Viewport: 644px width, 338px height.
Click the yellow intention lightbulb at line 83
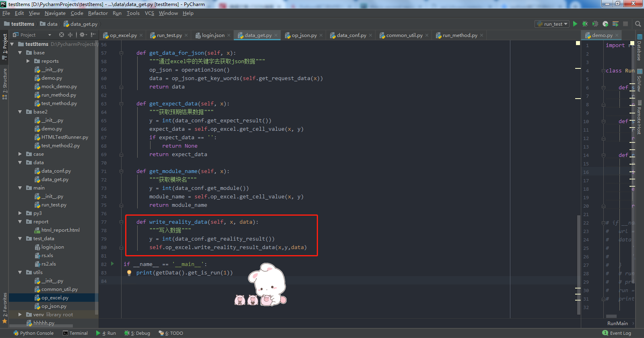pos(129,273)
